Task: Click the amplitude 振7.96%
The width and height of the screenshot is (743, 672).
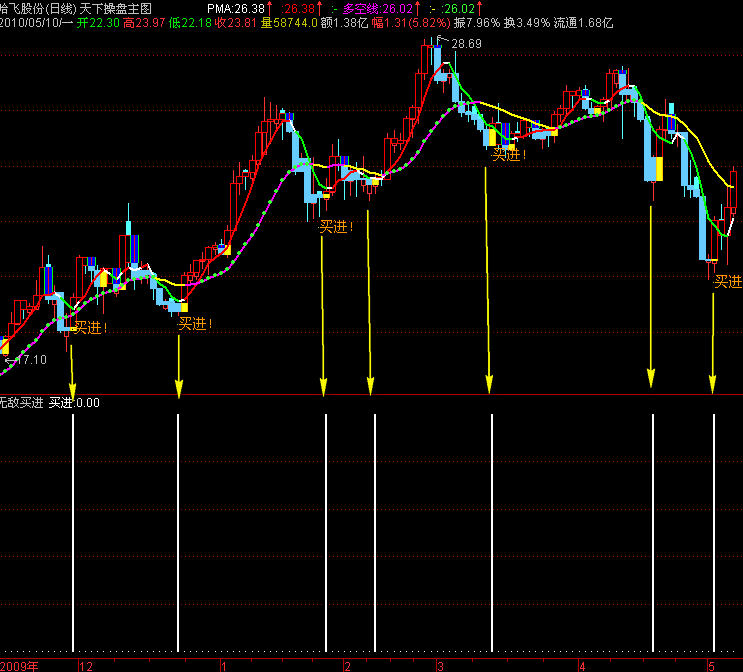Action: click(477, 23)
